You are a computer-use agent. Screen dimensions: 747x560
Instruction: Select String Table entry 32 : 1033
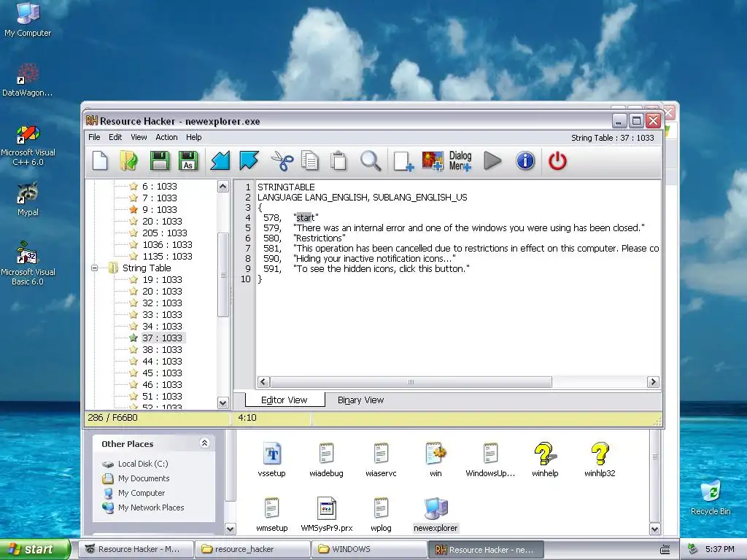coord(162,303)
